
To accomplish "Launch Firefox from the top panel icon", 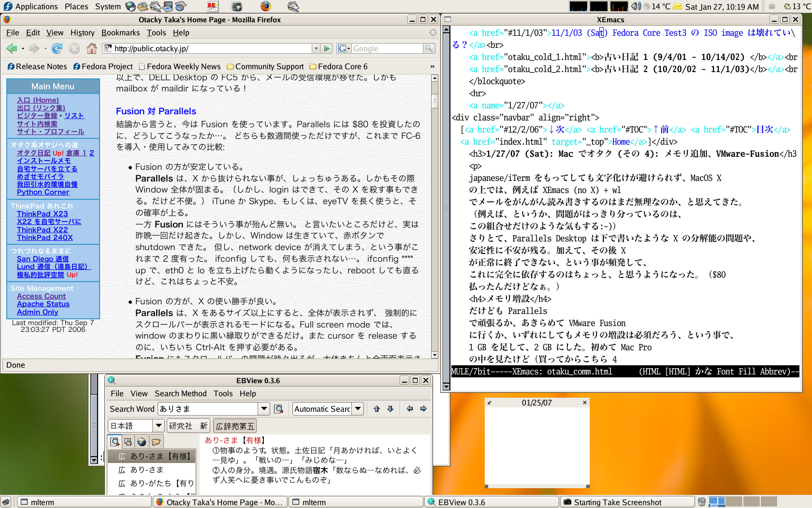I will click(265, 6).
